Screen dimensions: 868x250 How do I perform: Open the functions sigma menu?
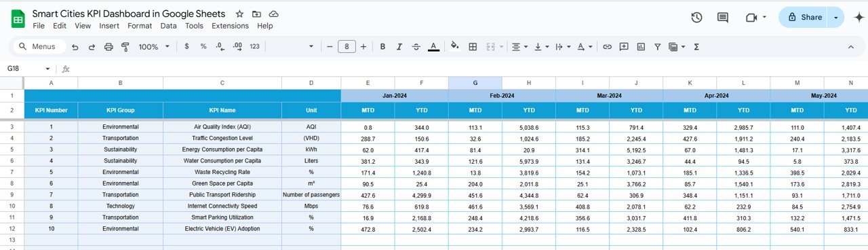tap(696, 47)
